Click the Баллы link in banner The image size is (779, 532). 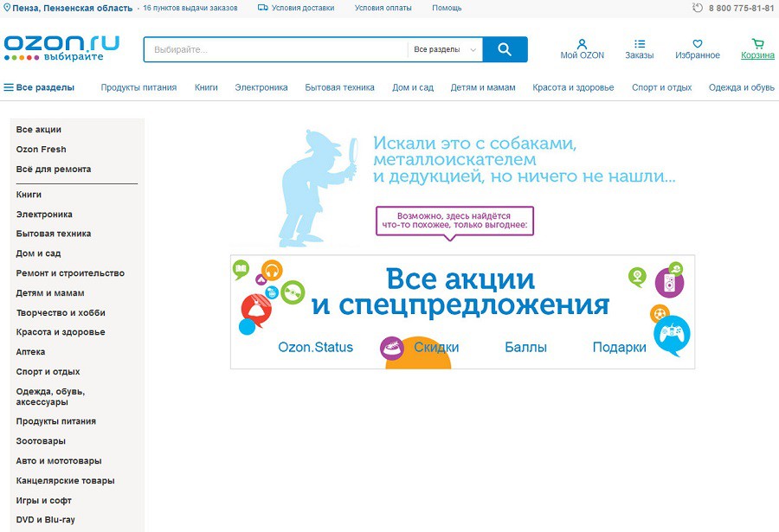[x=525, y=347]
